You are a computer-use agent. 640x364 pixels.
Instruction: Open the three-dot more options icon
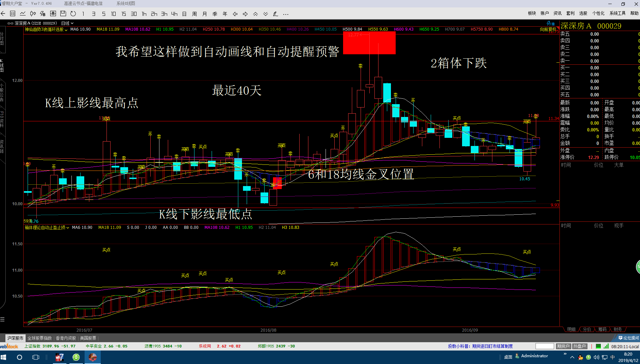point(286,14)
